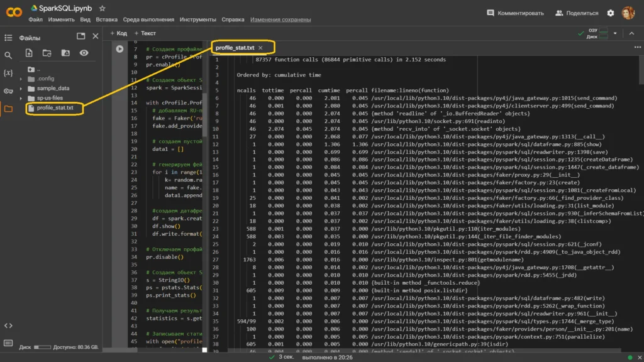
Task: Click the Ordered by: cumulative time line
Action: 279,75
